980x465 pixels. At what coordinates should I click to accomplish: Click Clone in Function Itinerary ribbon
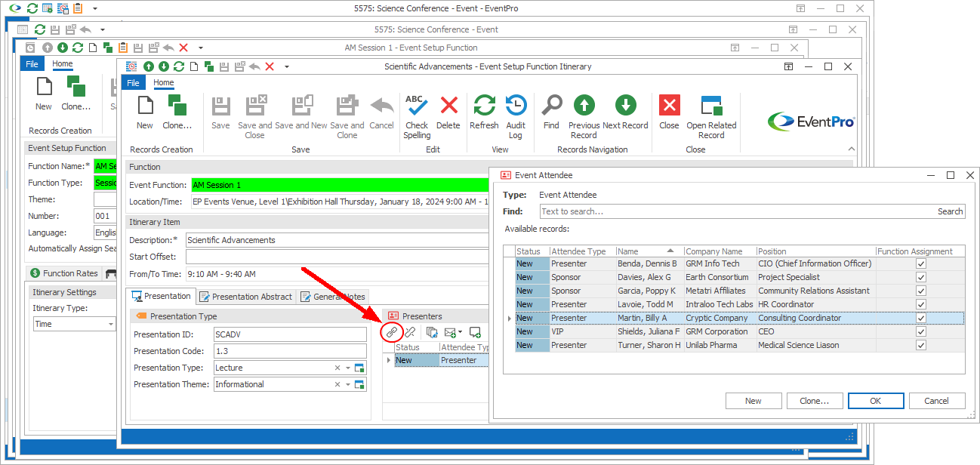[x=177, y=112]
